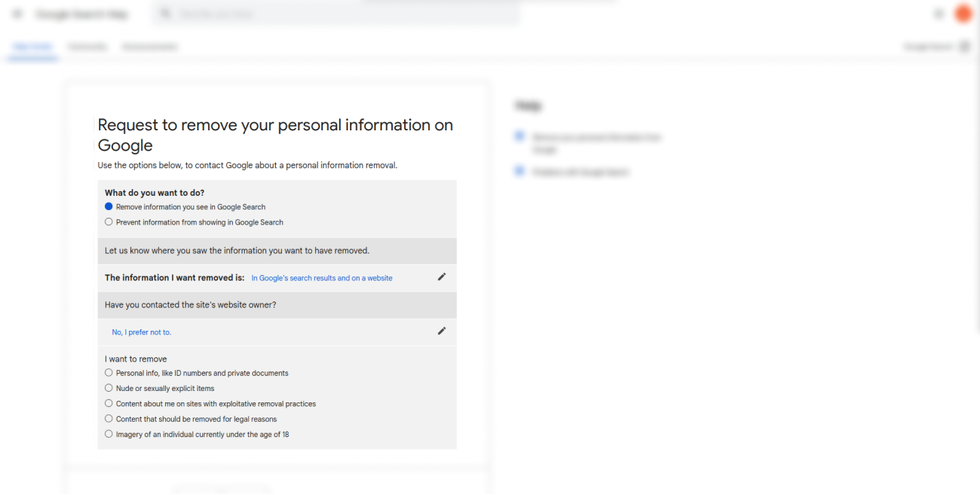Pick 'Content about me on sites with exploitative removal practices'
Viewport: 980px width, 495px height.
point(109,404)
